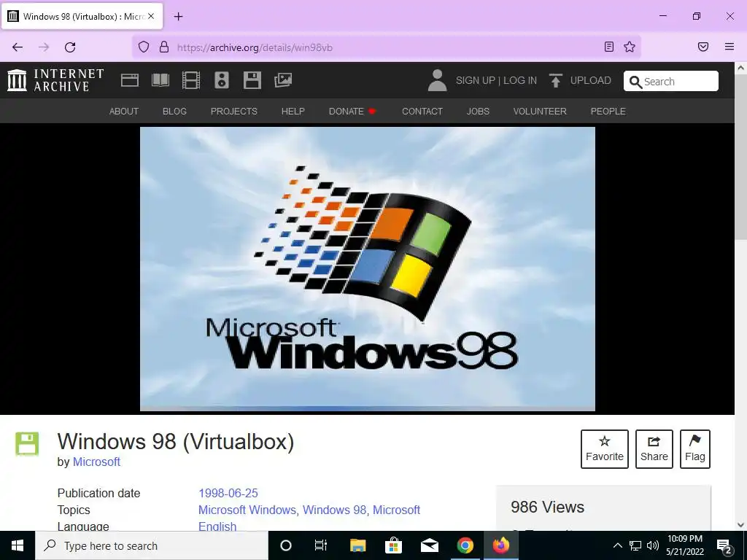This screenshot has height=560, width=747.
Task: Open the notification center icon
Action: [x=724, y=546]
